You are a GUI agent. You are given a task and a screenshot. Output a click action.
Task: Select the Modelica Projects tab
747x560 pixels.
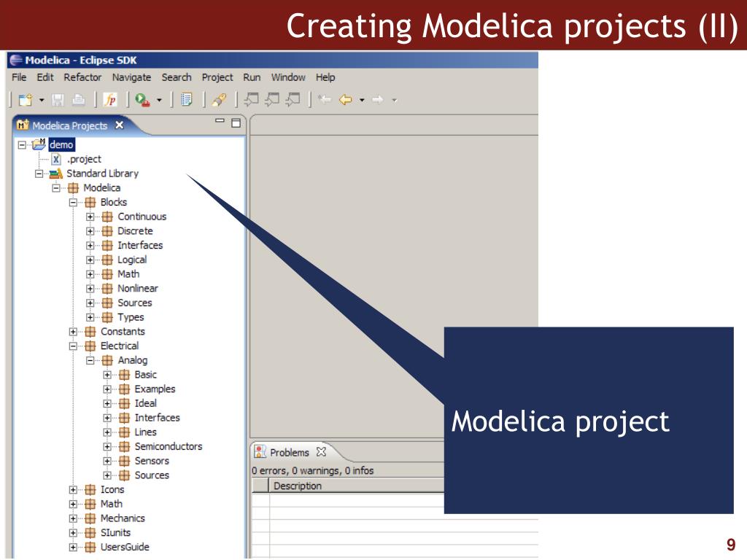click(x=69, y=125)
